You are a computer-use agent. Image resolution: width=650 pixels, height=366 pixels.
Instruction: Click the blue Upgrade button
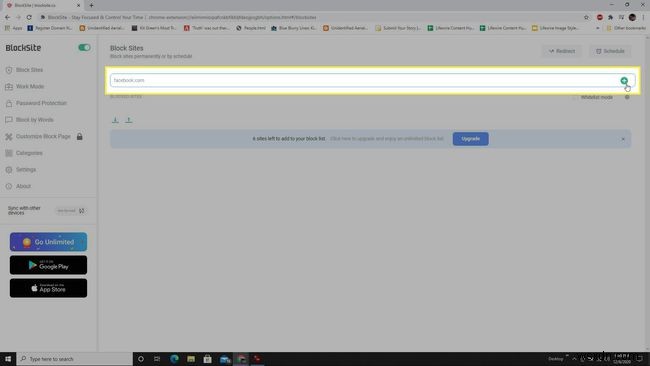[x=471, y=138]
